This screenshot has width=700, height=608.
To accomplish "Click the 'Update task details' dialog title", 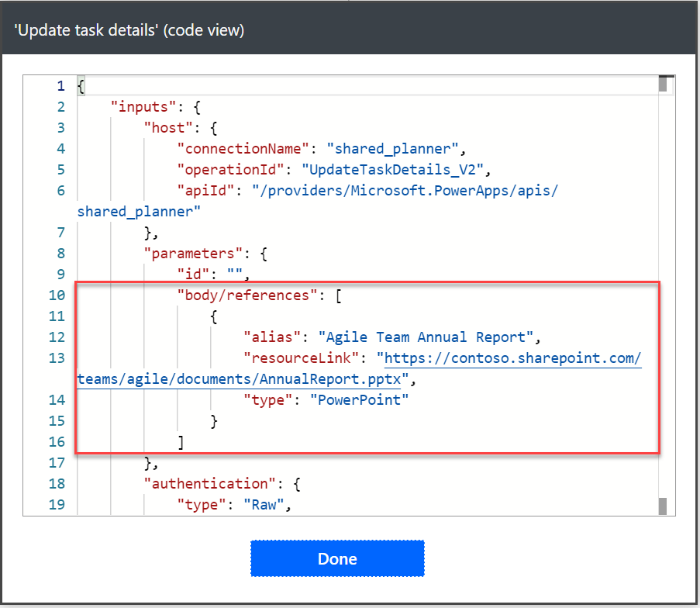I will (x=129, y=30).
